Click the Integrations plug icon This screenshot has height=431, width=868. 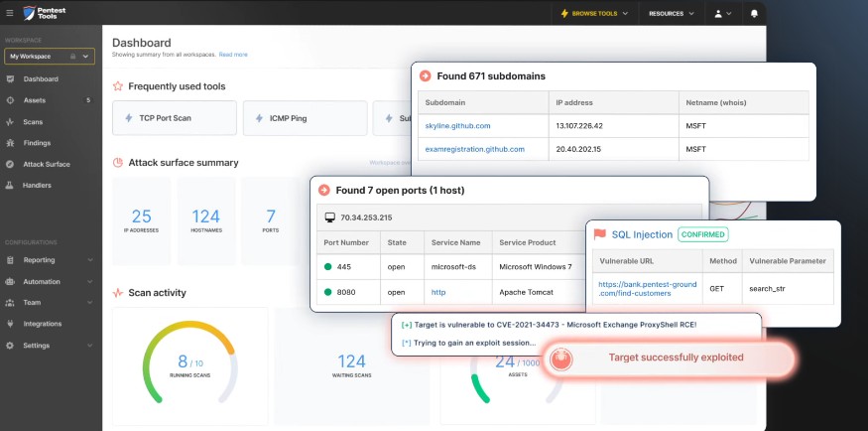click(10, 324)
